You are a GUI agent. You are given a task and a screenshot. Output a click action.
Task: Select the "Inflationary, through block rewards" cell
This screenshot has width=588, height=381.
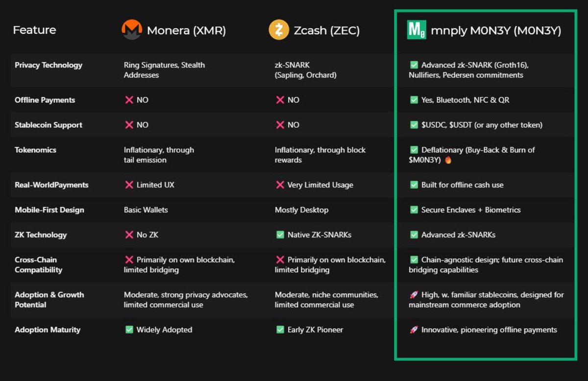click(320, 155)
